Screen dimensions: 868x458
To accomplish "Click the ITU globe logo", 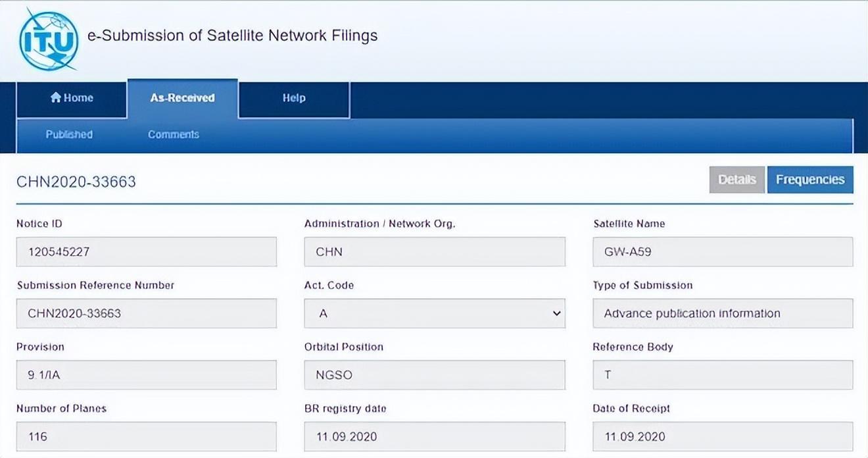I will click(x=48, y=40).
